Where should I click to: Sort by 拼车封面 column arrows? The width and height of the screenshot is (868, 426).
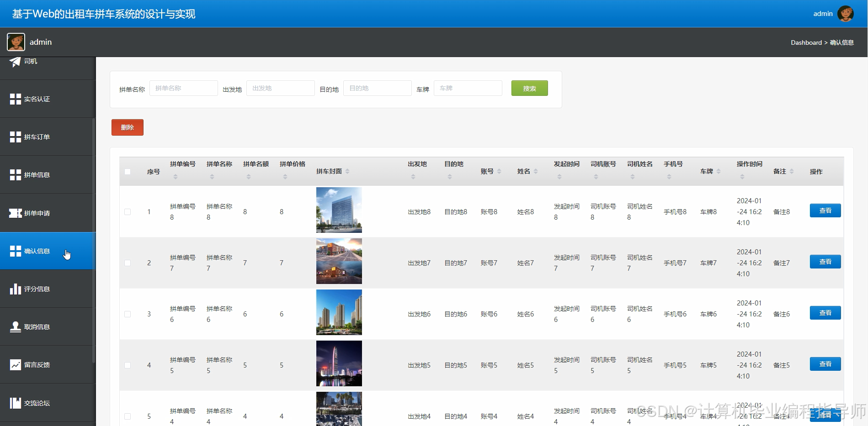click(347, 171)
